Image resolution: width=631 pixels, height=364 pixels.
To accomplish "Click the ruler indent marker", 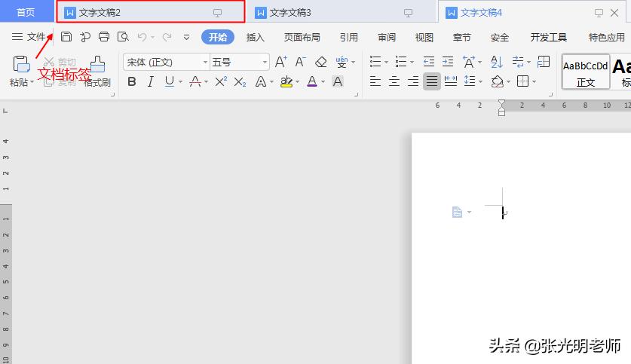I will pyautogui.click(x=501, y=108).
